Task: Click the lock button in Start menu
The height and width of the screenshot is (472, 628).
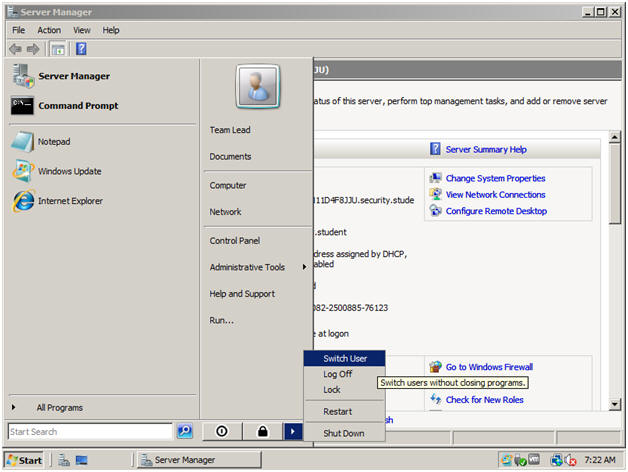Action: 263,432
